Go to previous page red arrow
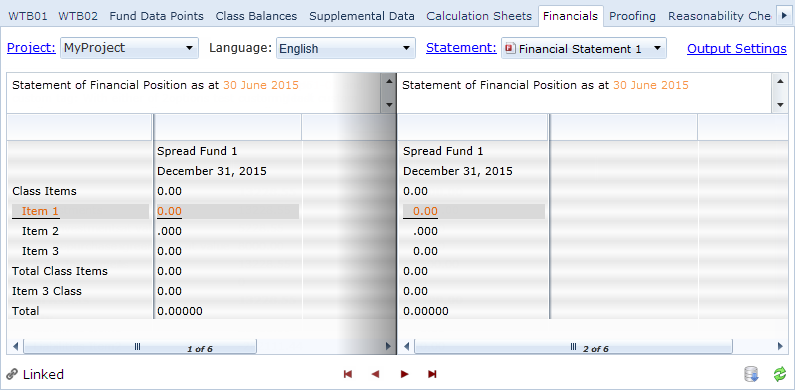Viewport: 795px width, 390px height. coord(375,374)
